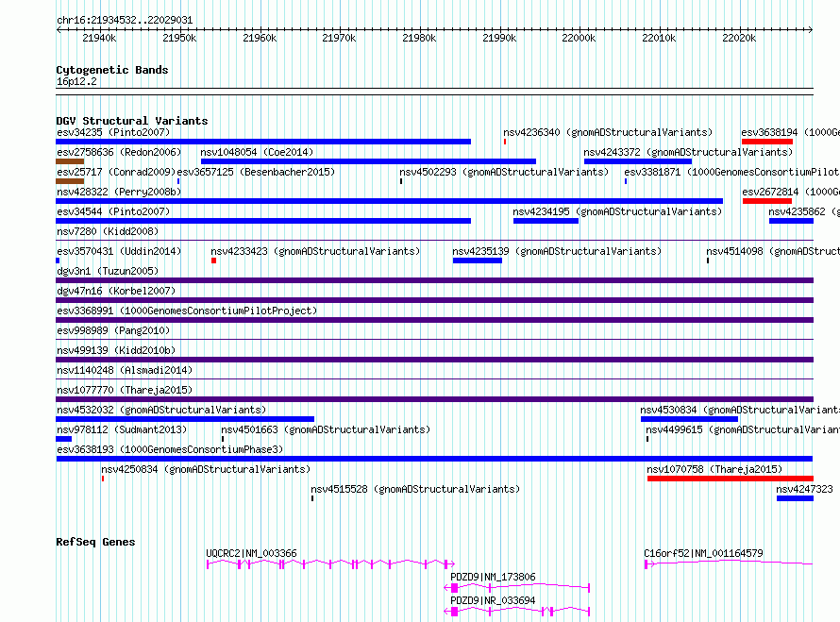Screen dimensions: 840x622
Task: Click esv2672814 variant label
Action: pyautogui.click(x=790, y=192)
